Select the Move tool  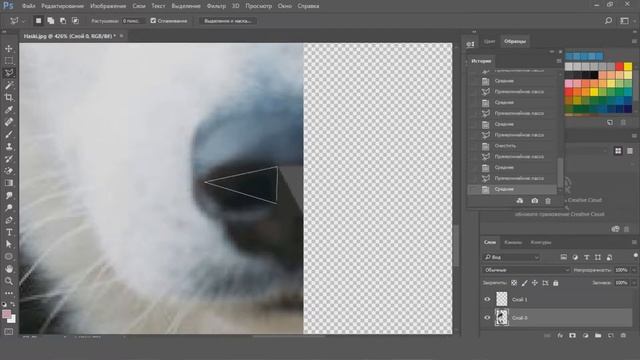(9, 49)
